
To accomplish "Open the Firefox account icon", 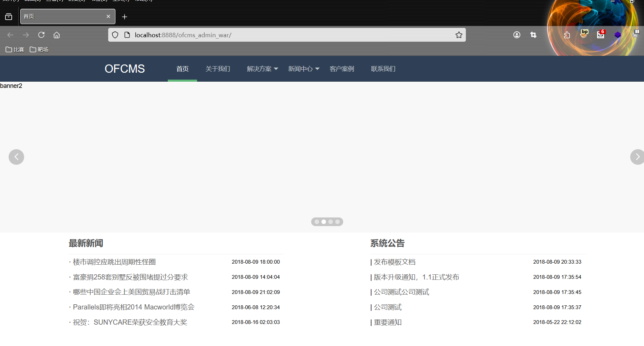I will tap(517, 35).
